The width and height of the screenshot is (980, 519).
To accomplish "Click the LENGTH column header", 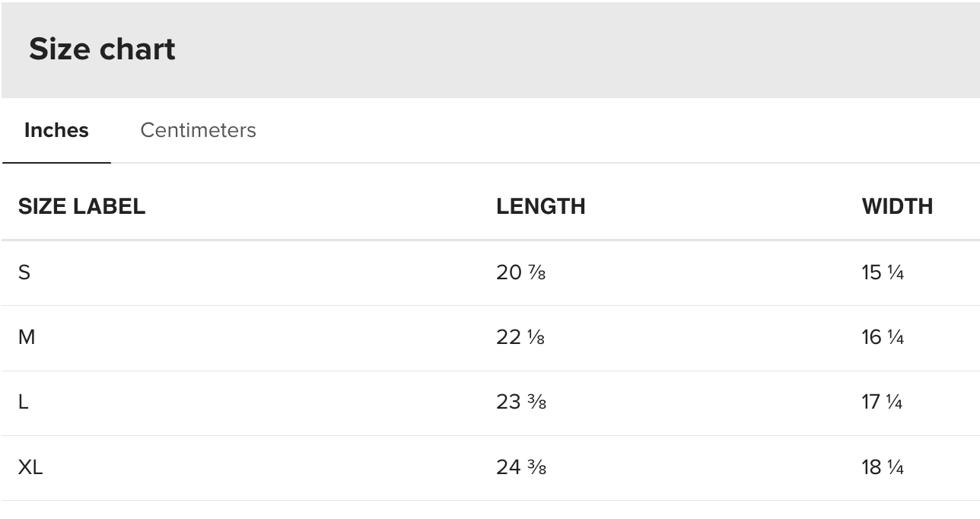I will 540,206.
